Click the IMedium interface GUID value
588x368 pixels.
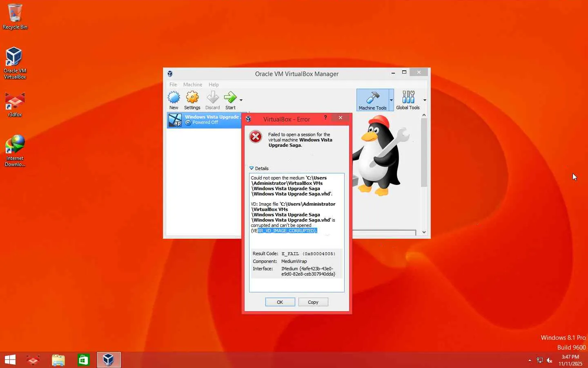coord(308,272)
